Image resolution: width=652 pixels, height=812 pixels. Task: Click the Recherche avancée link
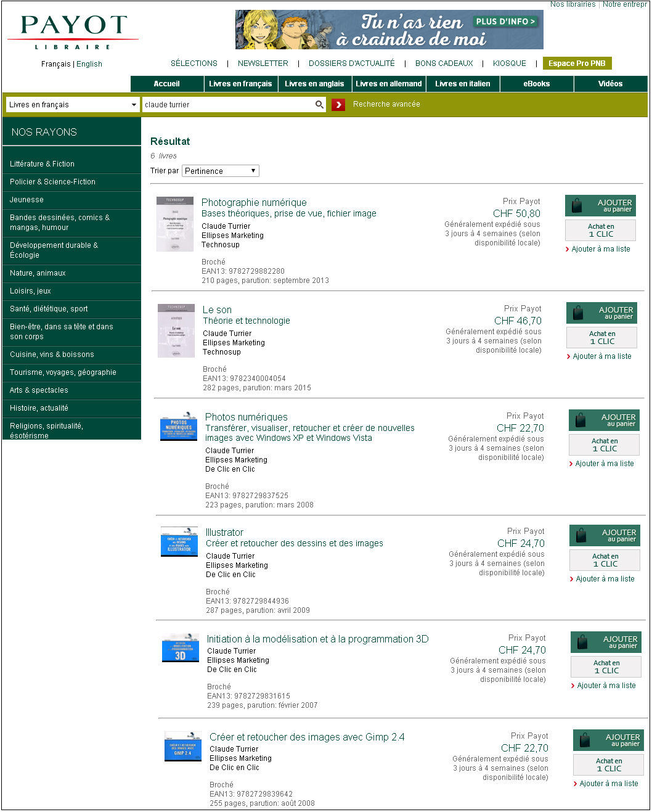click(x=386, y=104)
